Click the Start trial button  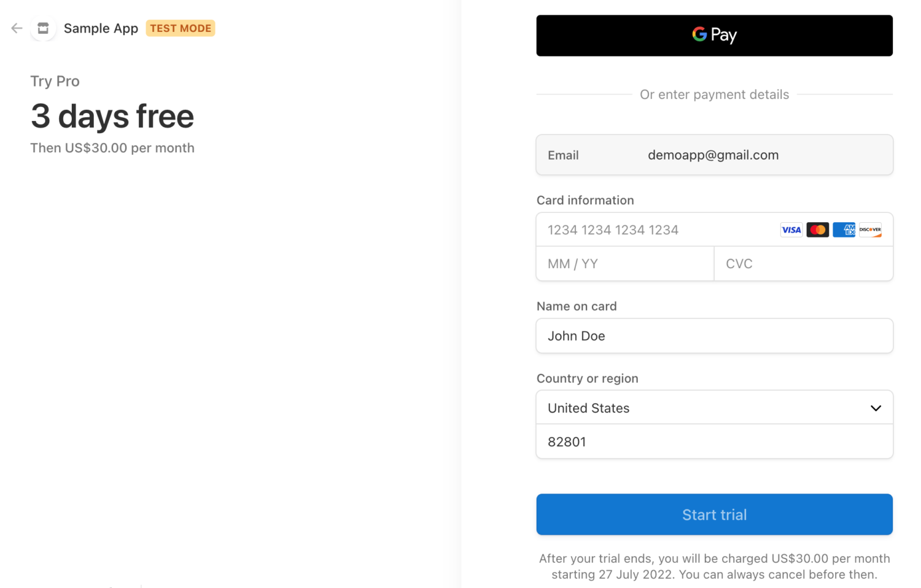(x=715, y=514)
